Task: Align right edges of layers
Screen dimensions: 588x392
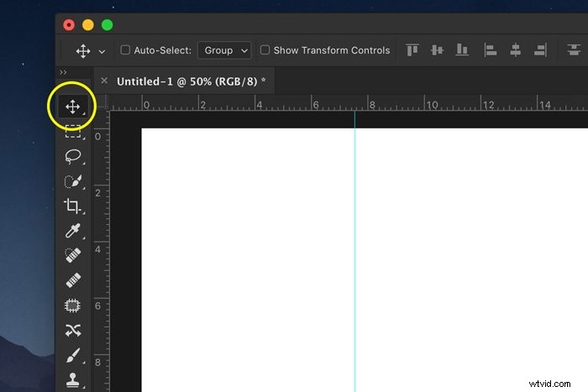Action: [x=540, y=50]
